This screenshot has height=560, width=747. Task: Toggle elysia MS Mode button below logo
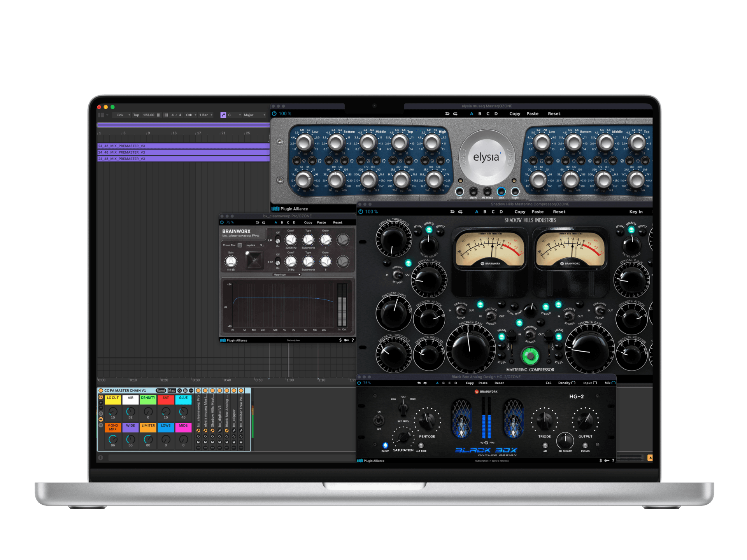click(x=487, y=191)
